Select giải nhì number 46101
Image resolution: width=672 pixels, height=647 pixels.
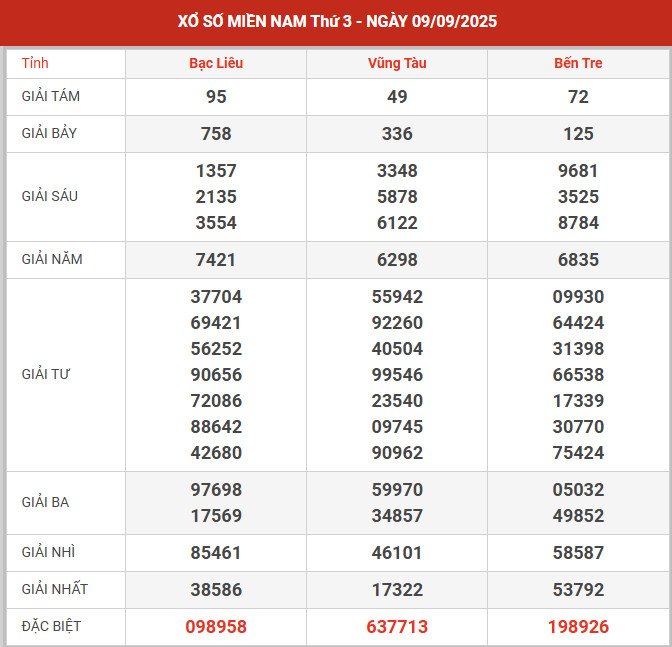point(397,553)
